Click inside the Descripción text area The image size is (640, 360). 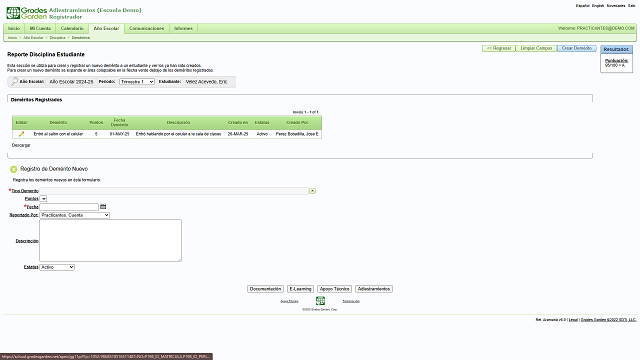110,240
